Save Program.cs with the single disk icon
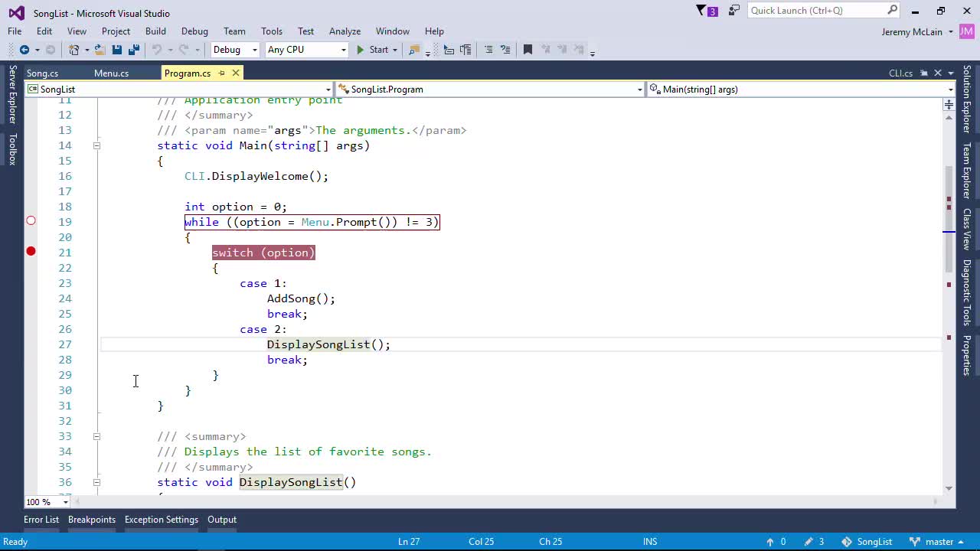The image size is (980, 551). click(116, 50)
